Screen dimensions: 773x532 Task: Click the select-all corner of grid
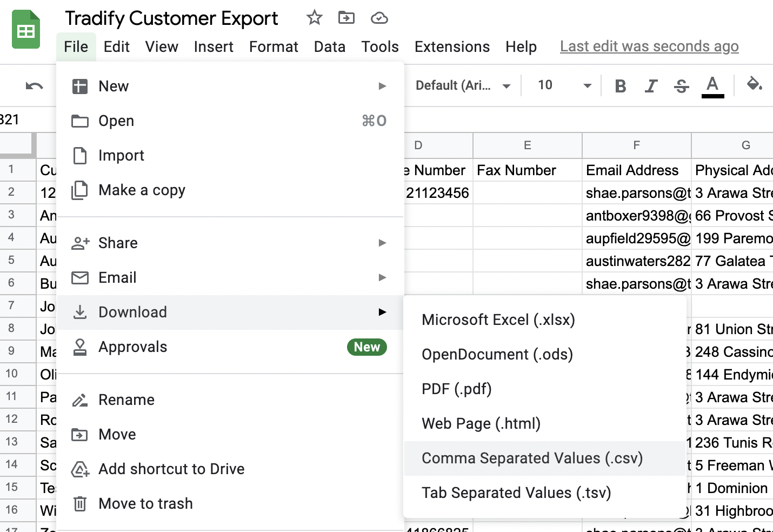click(x=18, y=145)
